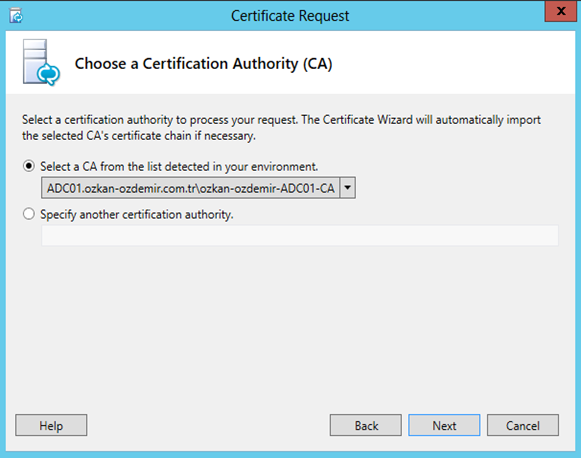
Task: Choose the 'Specify another certification authority' radio button
Action: [29, 214]
